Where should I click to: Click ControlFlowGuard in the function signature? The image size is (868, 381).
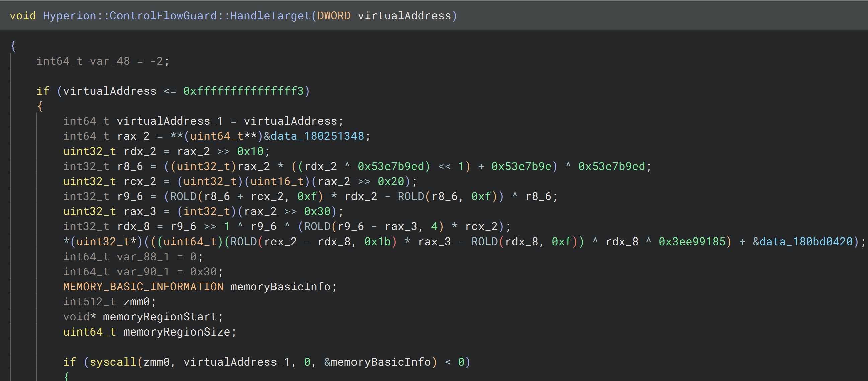(163, 16)
